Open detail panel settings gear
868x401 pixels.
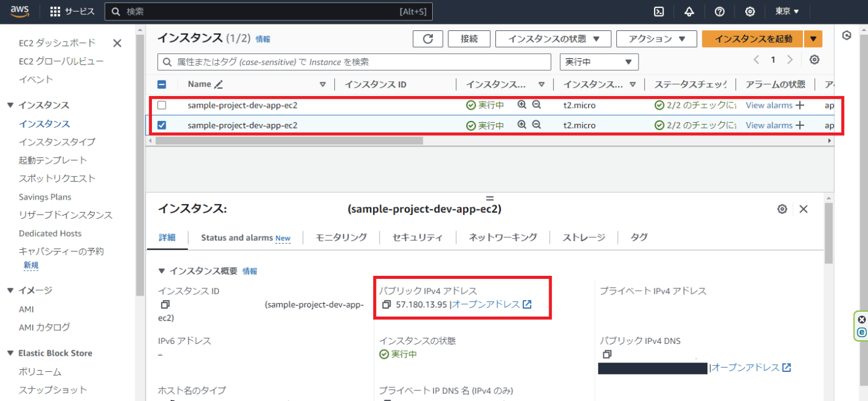point(782,209)
